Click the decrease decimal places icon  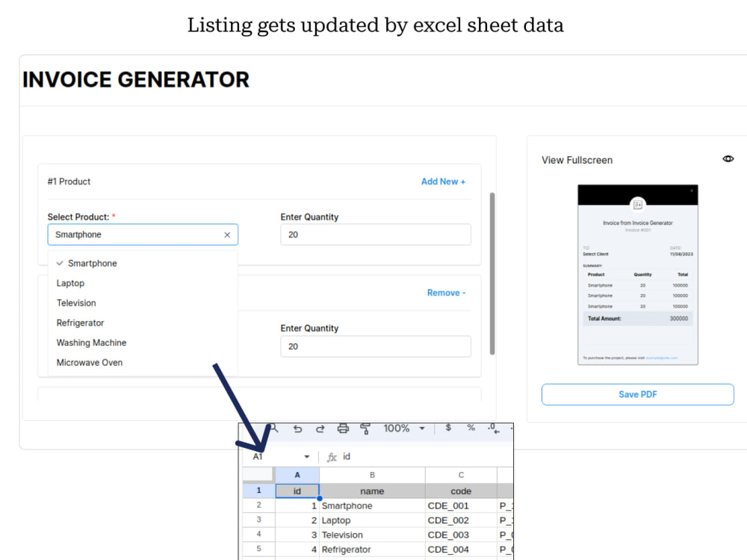(x=495, y=428)
